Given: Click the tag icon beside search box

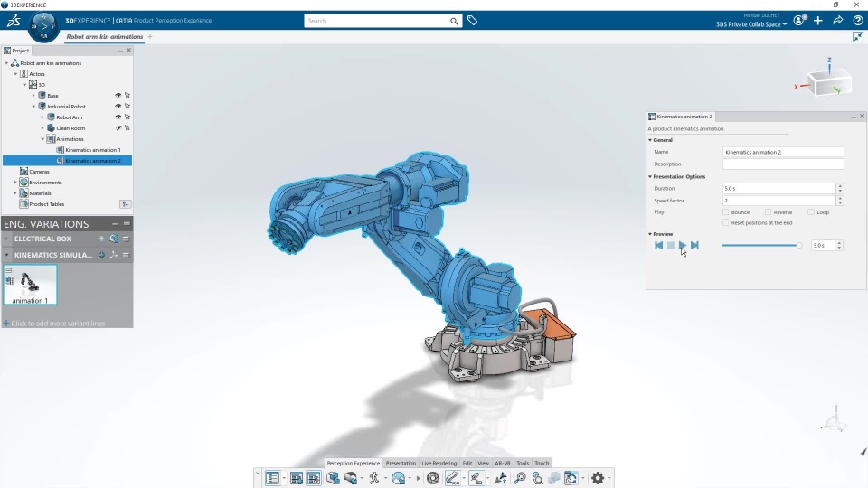Looking at the screenshot, I should point(472,21).
